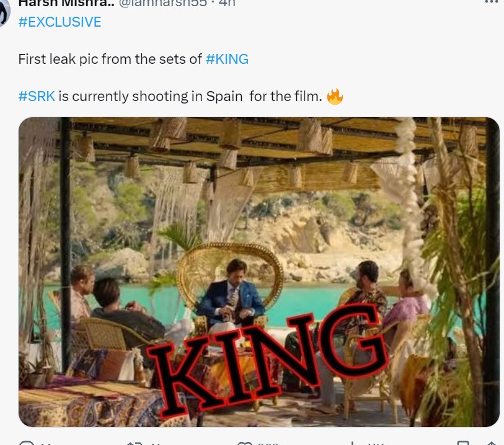
Task: Like the tweet with the heart icon
Action: click(x=245, y=443)
